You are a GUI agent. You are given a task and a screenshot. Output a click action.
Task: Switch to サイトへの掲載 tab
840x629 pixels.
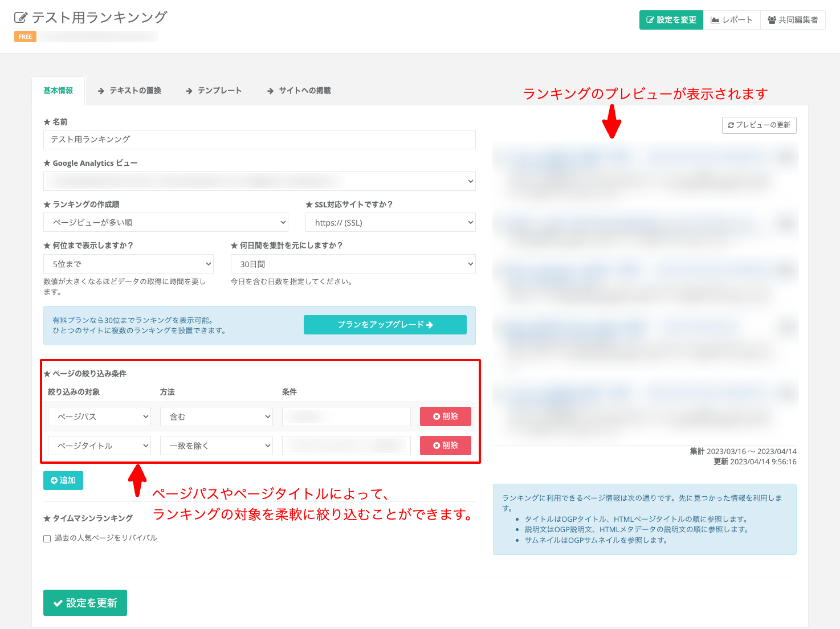299,91
